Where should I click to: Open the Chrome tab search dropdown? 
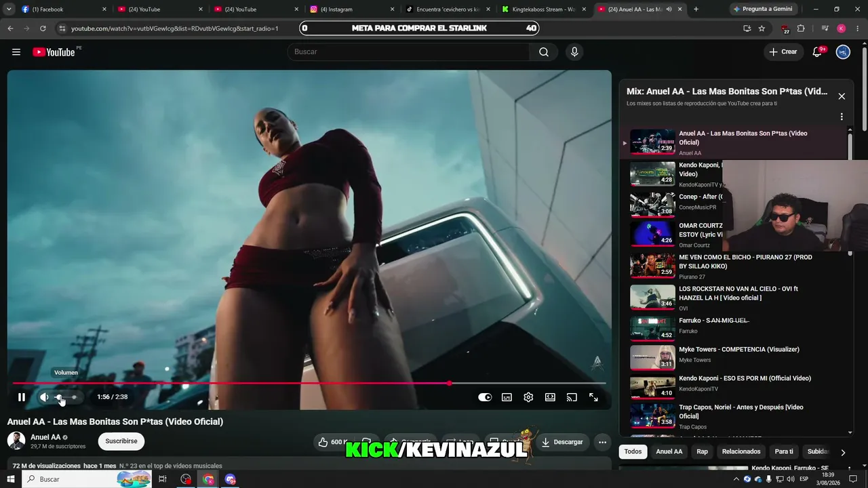click(9, 9)
